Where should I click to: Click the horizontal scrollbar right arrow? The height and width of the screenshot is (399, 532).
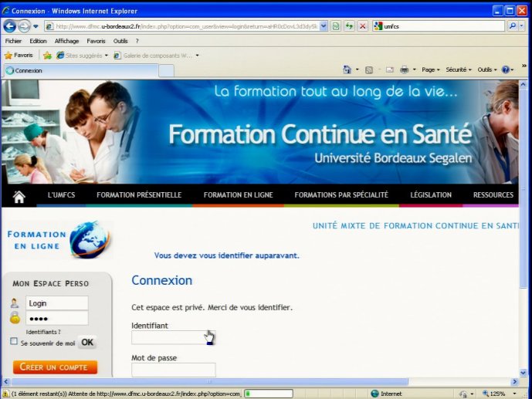[x=515, y=382]
